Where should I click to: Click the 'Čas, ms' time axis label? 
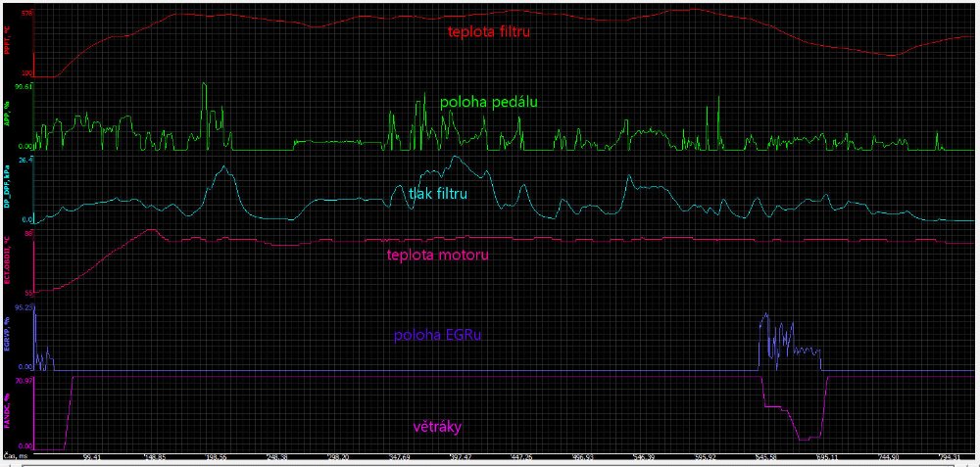15,456
